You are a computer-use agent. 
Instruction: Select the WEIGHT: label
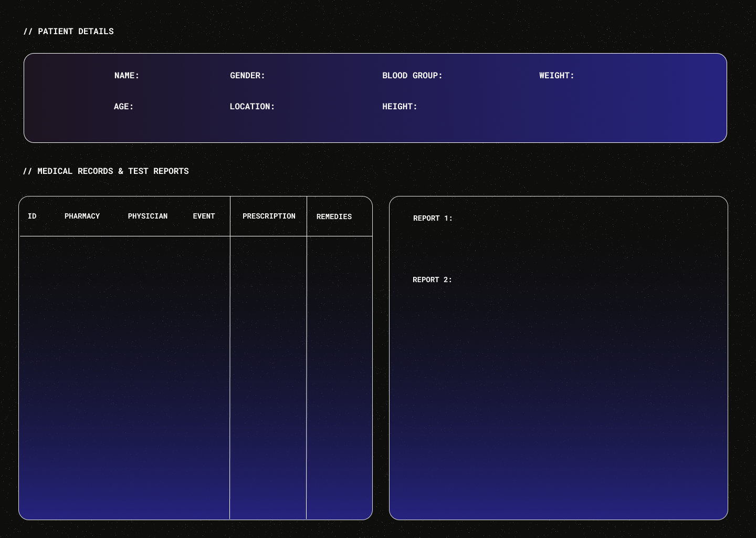(x=556, y=75)
